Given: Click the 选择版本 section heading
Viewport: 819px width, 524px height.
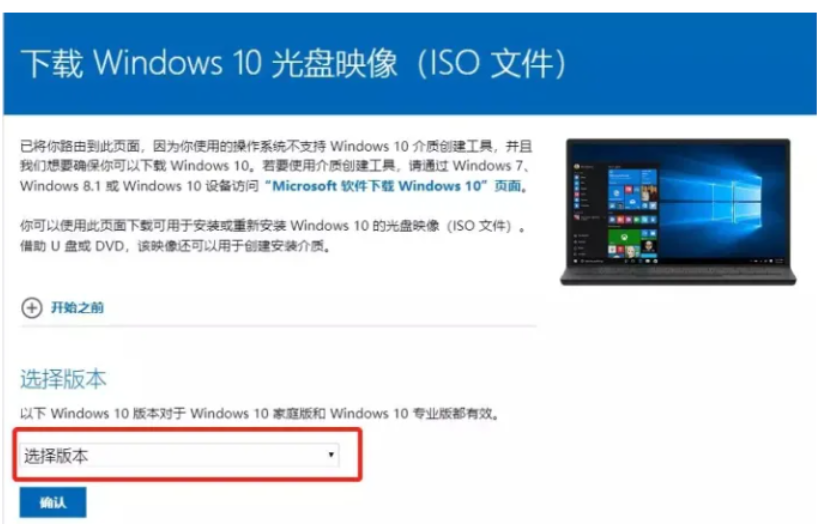Looking at the screenshot, I should click(x=63, y=379).
